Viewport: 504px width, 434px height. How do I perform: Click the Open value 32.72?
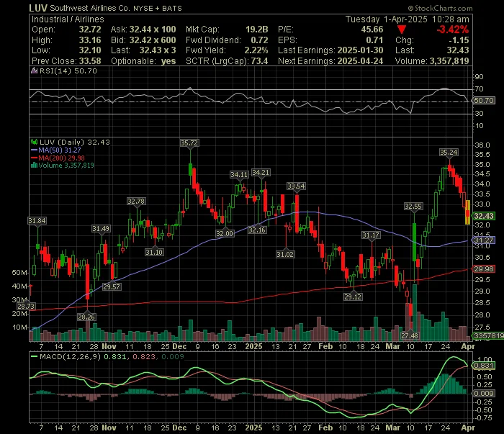[x=90, y=30]
